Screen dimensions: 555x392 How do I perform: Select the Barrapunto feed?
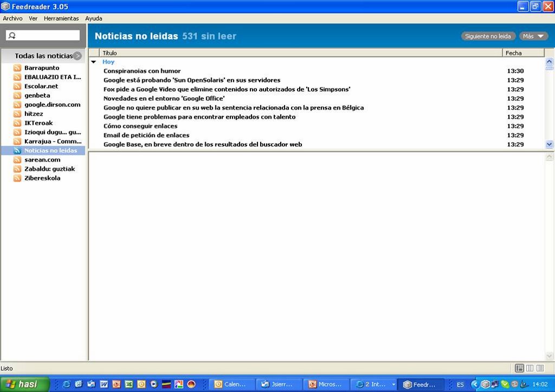point(42,68)
